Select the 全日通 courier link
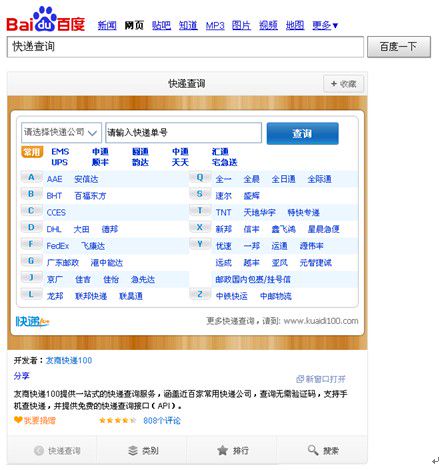 pyautogui.click(x=283, y=179)
